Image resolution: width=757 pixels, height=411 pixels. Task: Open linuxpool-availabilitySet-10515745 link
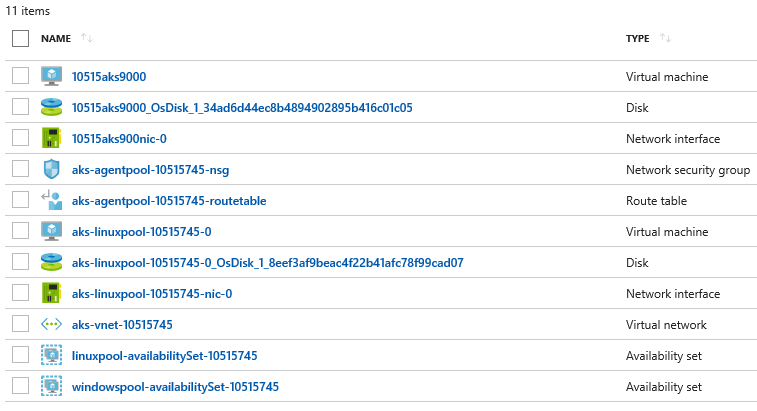[165, 356]
